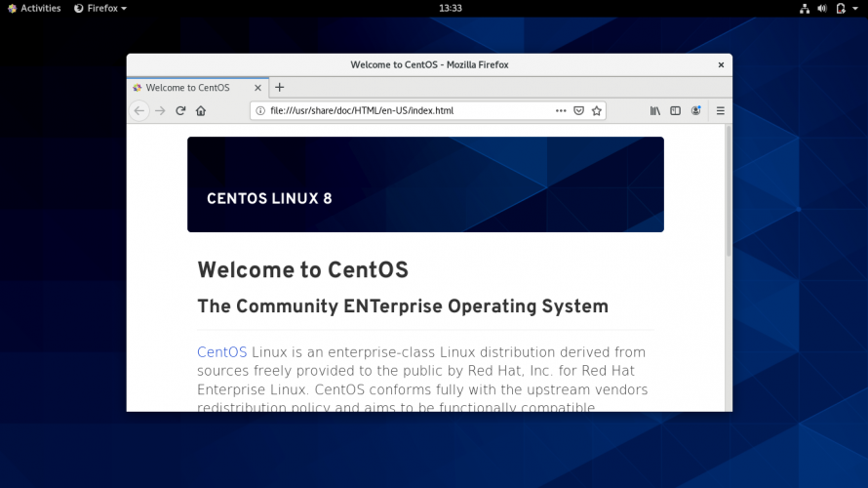868x488 pixels.
Task: Reload the current page
Action: (x=180, y=111)
